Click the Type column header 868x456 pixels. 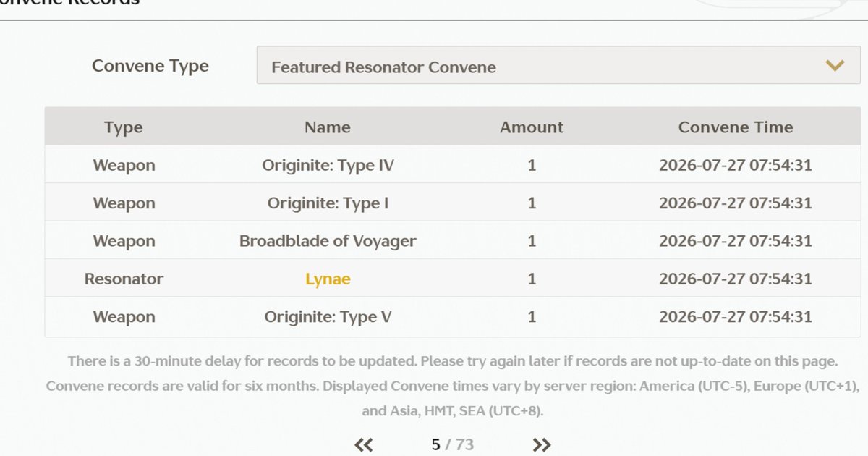click(124, 127)
